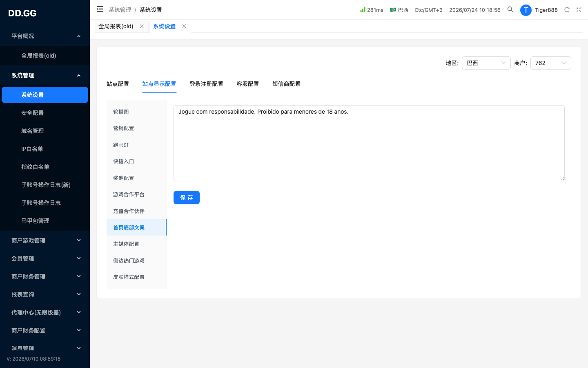Click the refresh icon next to Tiger888
The width and height of the screenshot is (588, 368).
[x=567, y=9]
